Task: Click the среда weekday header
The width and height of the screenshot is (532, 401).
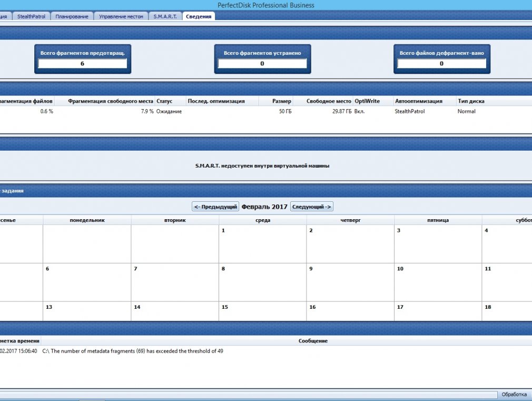Action: click(263, 220)
